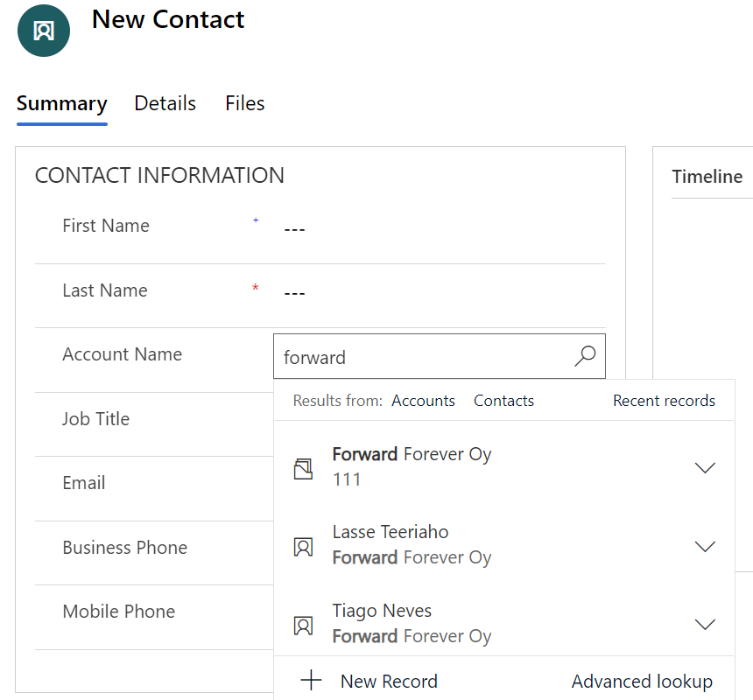Expand Forward Forever Oy result details
The image size is (753, 700).
coord(705,468)
